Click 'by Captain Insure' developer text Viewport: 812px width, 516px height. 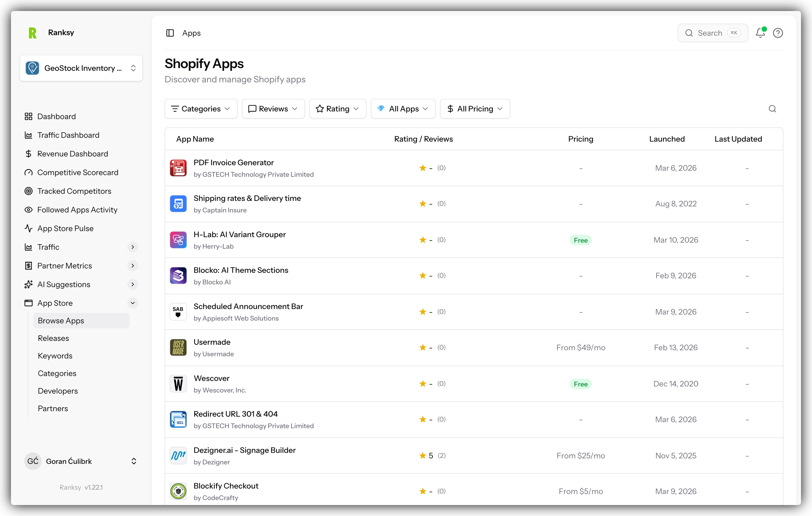point(220,210)
